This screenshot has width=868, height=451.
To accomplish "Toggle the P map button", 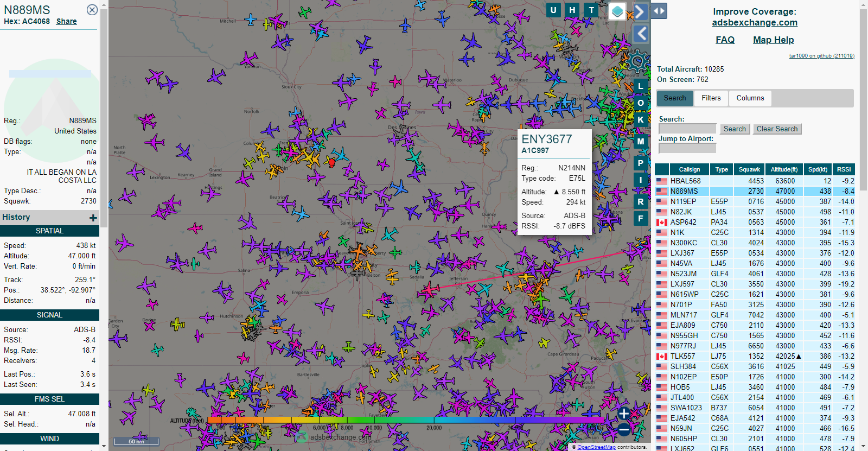I will pos(641,163).
